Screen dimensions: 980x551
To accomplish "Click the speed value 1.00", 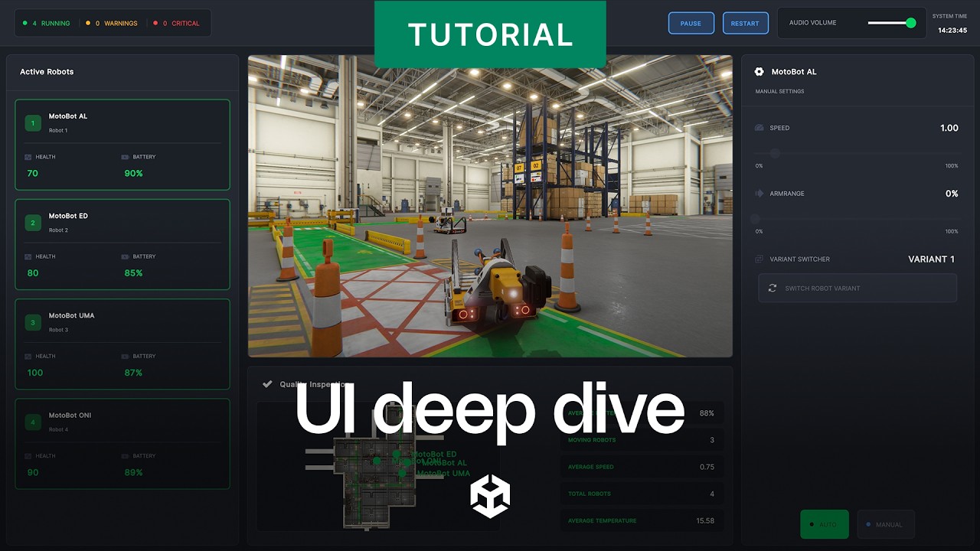I will click(949, 128).
